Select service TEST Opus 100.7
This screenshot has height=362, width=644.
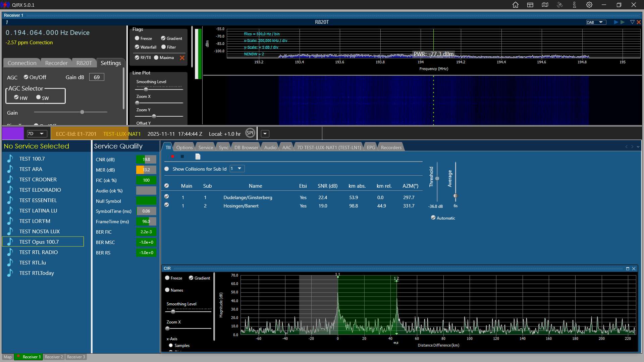43,242
